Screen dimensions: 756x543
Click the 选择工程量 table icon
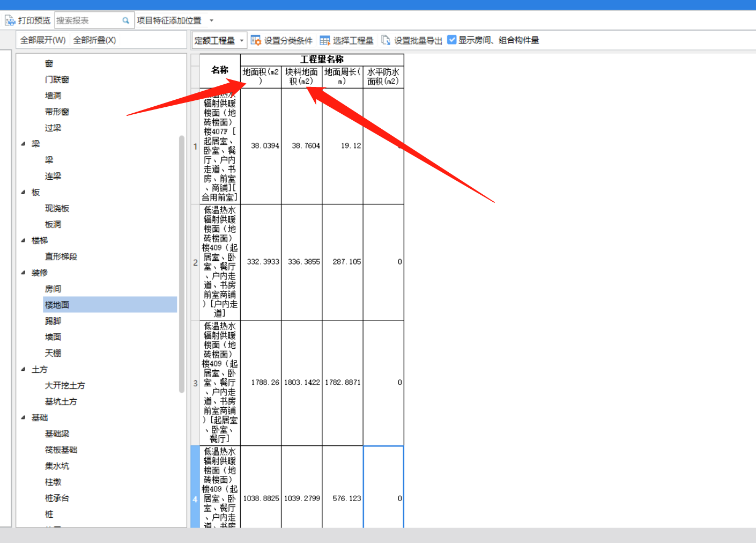pos(324,40)
